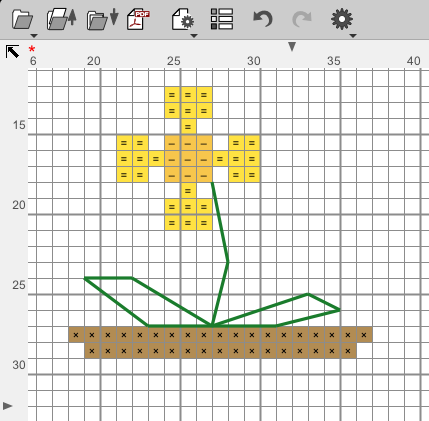
Task: Expand the dropdown under file settings icon
Action: [194, 36]
